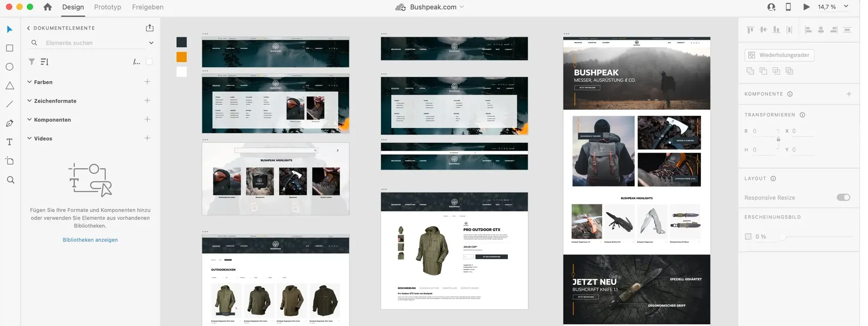Adjust the opacity slider handle
The image size is (868, 326).
click(x=782, y=236)
